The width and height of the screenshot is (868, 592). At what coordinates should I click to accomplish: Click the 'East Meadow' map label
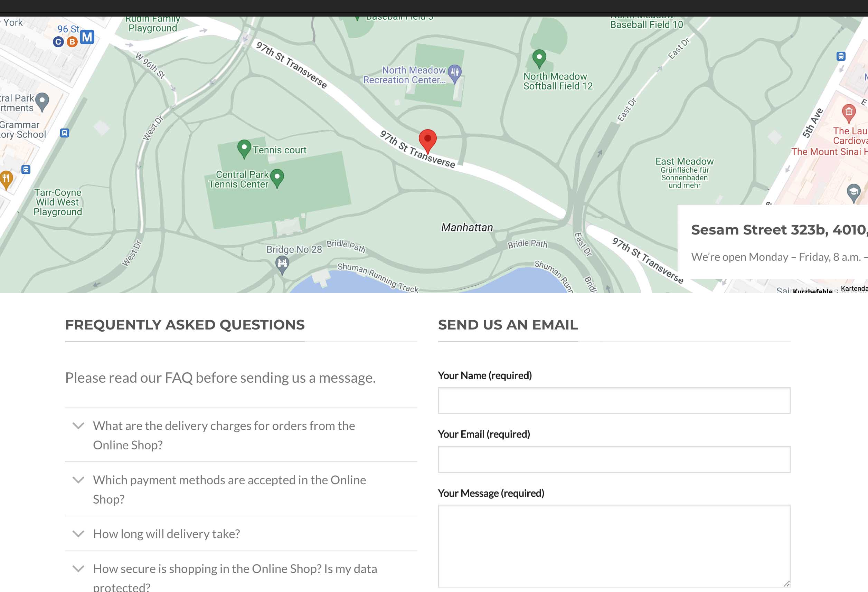click(684, 161)
